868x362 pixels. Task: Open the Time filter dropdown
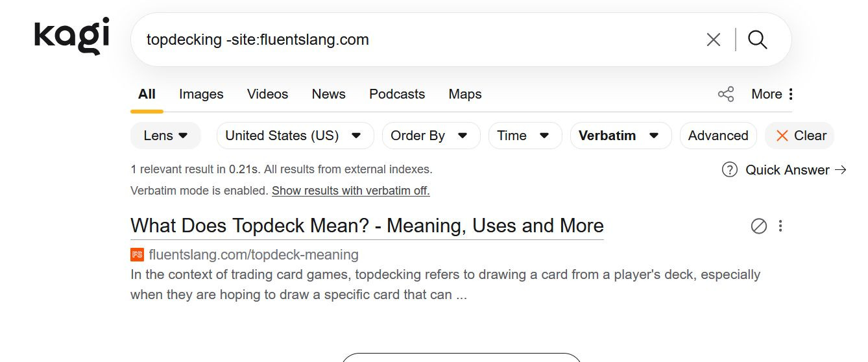click(x=524, y=136)
